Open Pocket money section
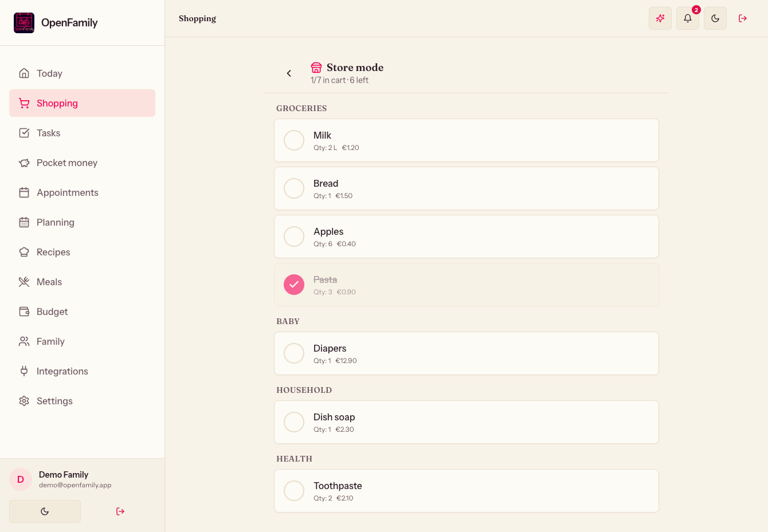The image size is (768, 532). (82, 163)
